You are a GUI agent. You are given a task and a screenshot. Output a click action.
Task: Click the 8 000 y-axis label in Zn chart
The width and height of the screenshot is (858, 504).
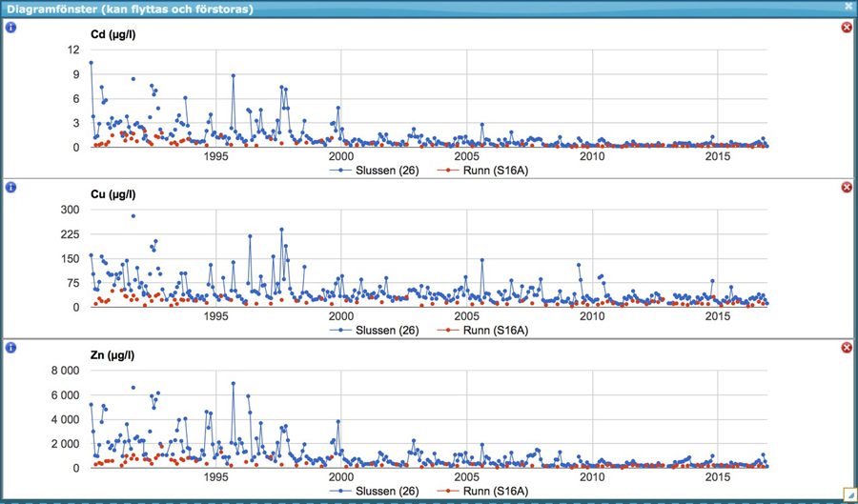coord(65,371)
